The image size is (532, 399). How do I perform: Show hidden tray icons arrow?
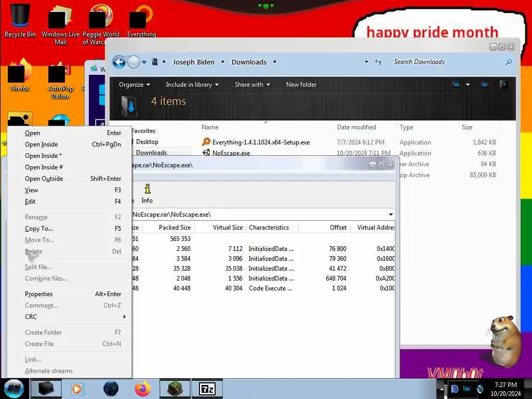(442, 389)
